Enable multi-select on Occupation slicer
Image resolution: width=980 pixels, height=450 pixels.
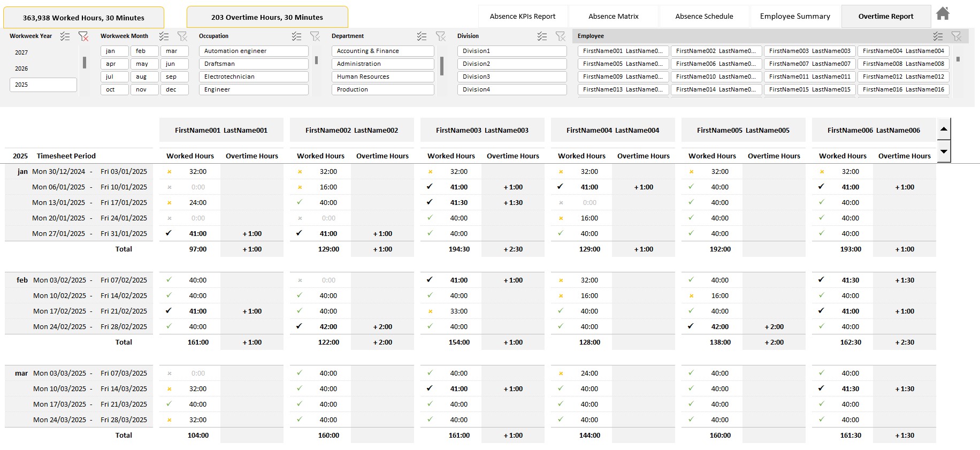coord(296,36)
